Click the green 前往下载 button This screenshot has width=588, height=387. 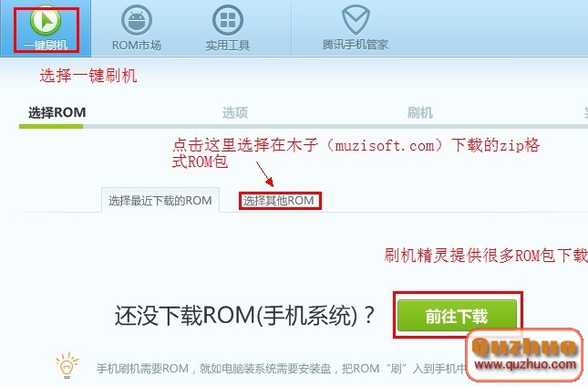click(x=457, y=316)
